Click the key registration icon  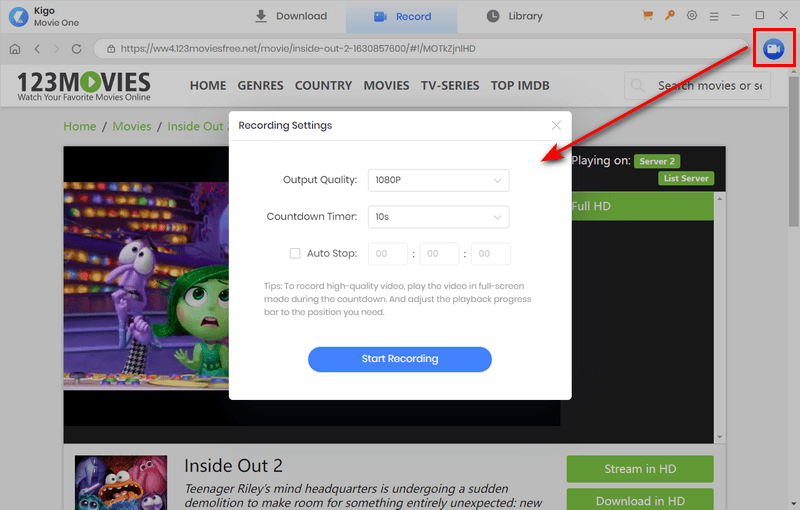[x=670, y=16]
